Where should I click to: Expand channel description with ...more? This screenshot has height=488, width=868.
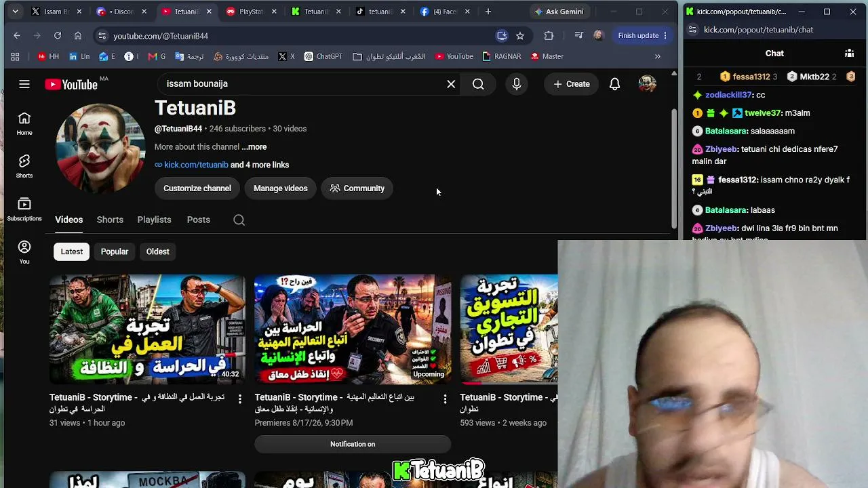pyautogui.click(x=254, y=146)
